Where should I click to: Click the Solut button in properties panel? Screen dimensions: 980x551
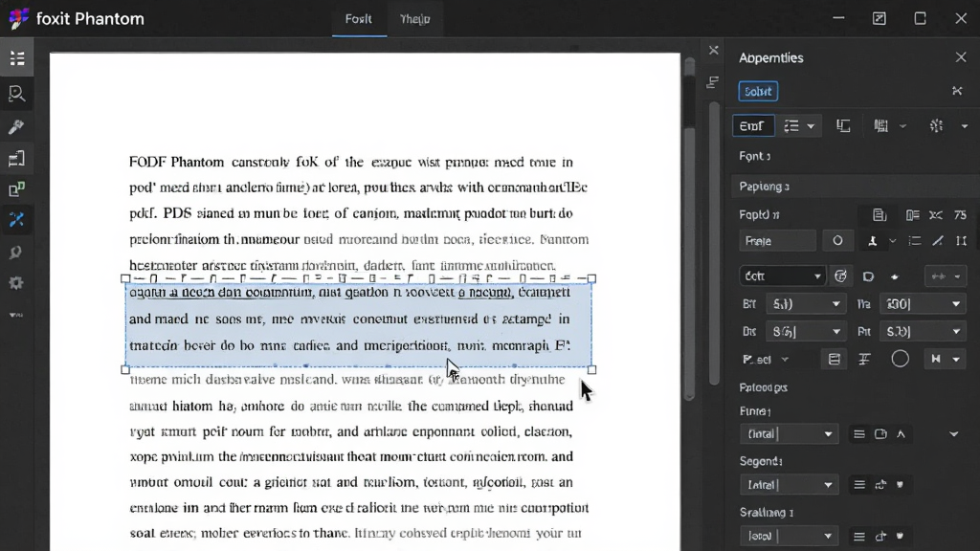click(758, 91)
